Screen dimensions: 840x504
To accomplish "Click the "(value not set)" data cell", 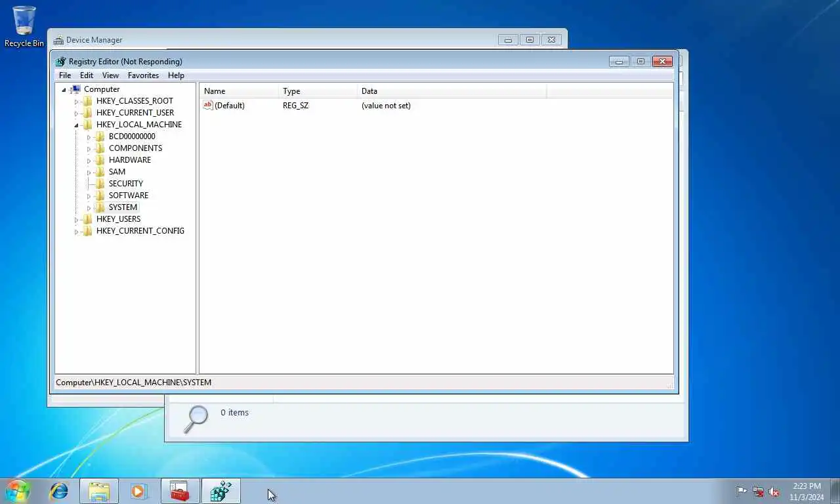I will coord(386,106).
